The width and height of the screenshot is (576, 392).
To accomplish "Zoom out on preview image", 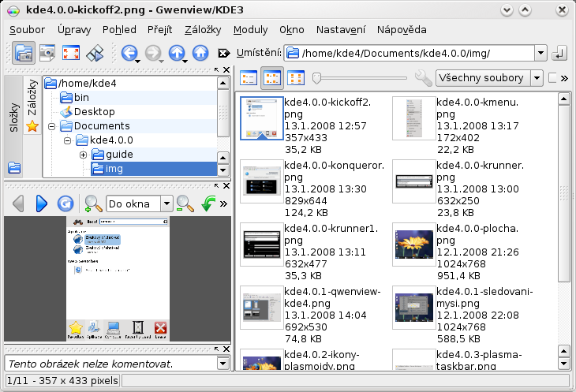I will pos(185,203).
